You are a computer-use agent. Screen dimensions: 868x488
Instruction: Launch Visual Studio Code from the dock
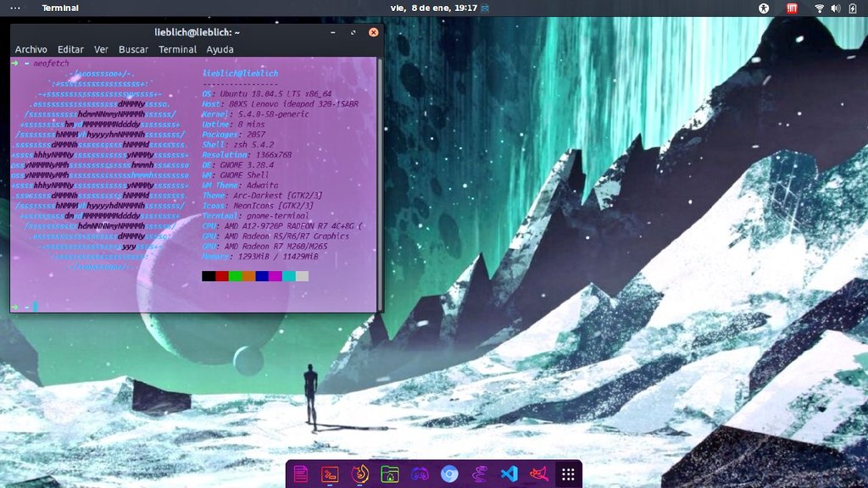click(509, 474)
